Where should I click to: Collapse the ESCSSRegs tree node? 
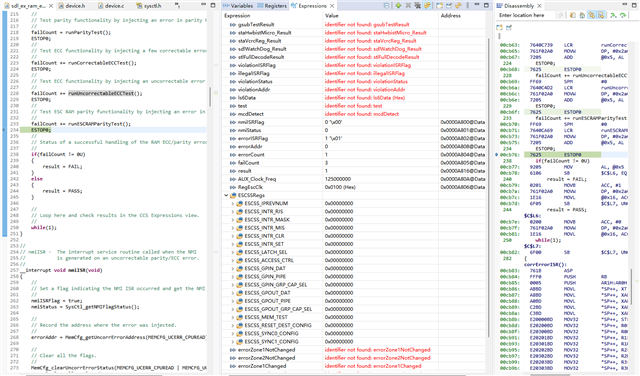(226, 195)
